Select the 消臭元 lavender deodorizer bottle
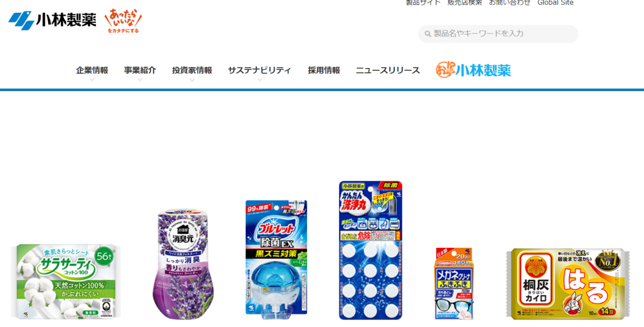This screenshot has height=327, width=644. click(x=186, y=264)
